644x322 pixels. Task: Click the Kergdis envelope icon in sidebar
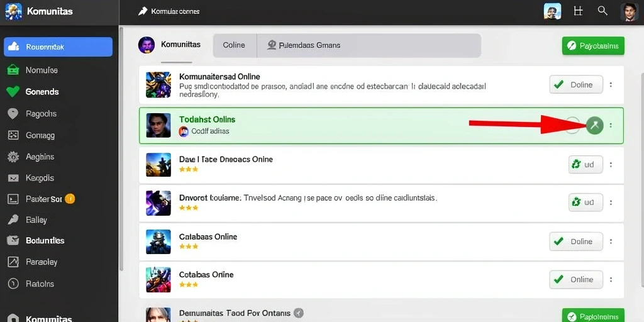(13, 178)
